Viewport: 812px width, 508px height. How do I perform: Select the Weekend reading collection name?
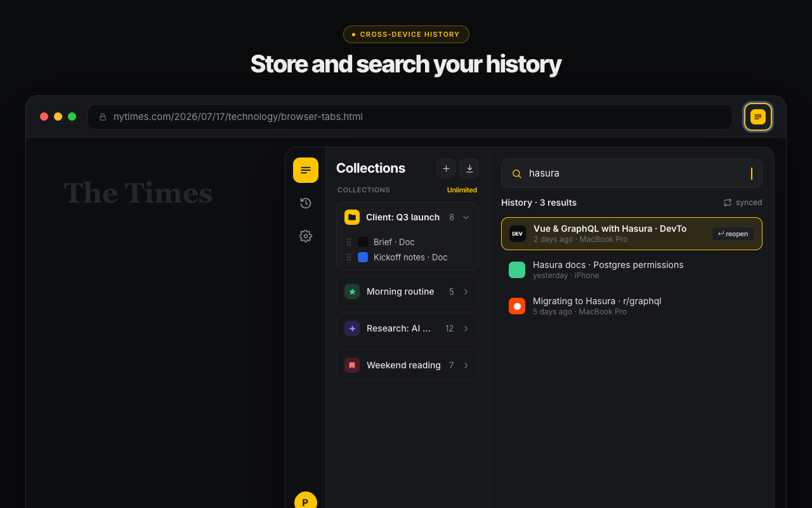[403, 365]
